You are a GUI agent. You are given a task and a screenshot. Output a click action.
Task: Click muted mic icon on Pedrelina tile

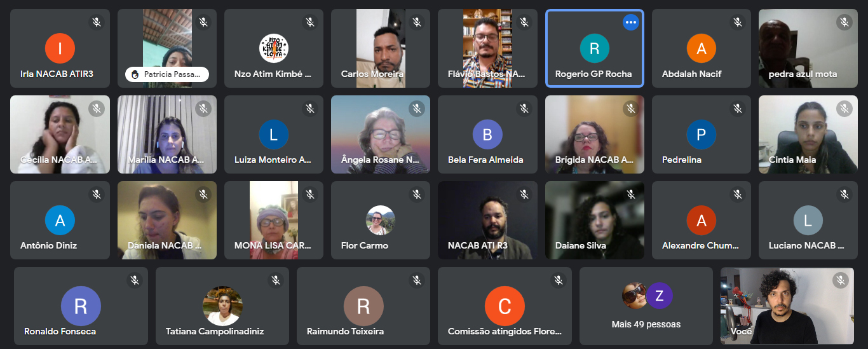pyautogui.click(x=737, y=109)
